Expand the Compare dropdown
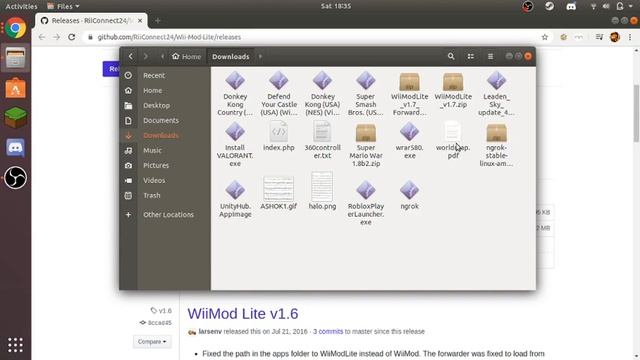This screenshot has height=360, width=640. [152, 342]
